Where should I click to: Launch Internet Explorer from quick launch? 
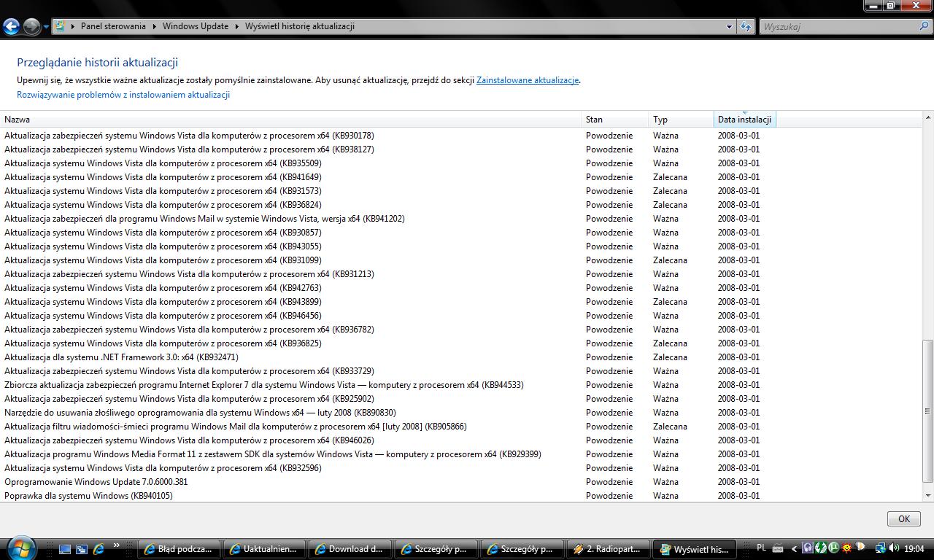[x=99, y=549]
